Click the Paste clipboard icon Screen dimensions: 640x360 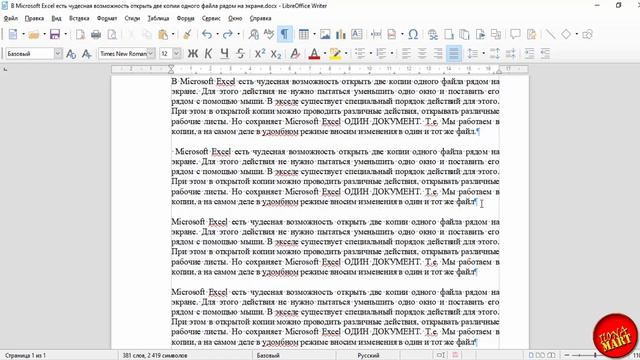(x=163, y=34)
